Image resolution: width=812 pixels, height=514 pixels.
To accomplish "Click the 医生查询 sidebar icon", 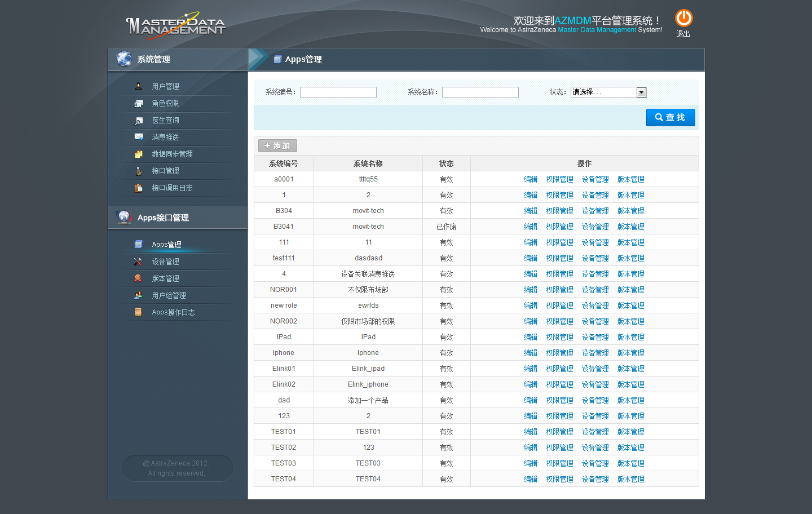I will 139,120.
